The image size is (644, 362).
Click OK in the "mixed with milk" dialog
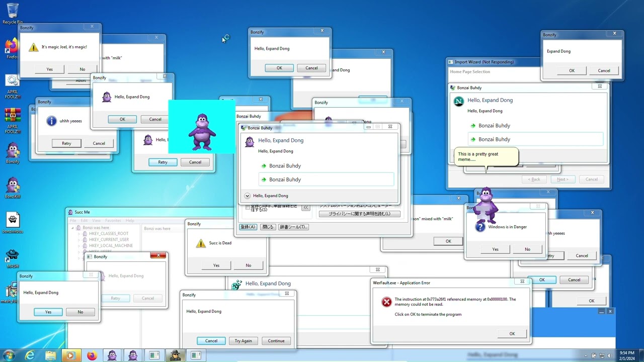(x=448, y=241)
